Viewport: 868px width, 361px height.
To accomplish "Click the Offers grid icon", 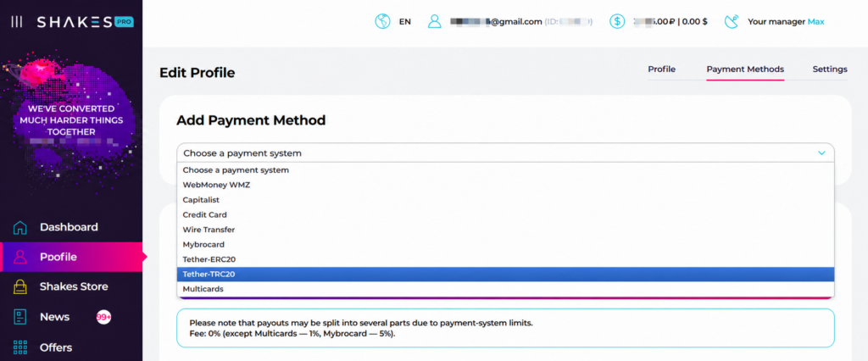I will pyautogui.click(x=20, y=347).
